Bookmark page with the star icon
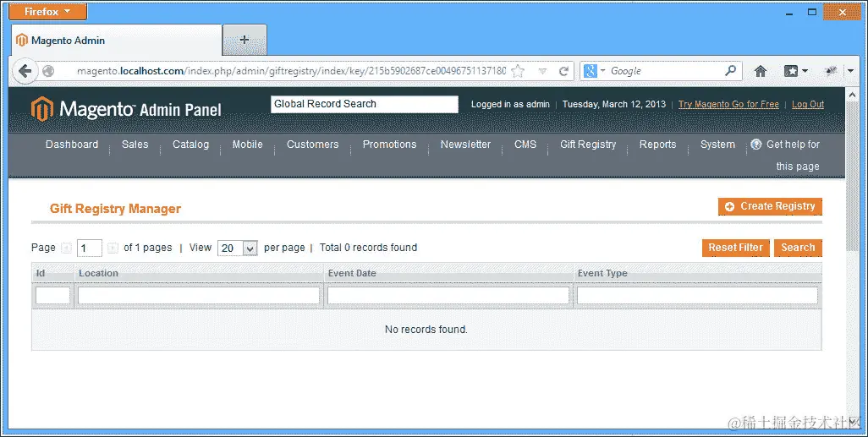 518,71
